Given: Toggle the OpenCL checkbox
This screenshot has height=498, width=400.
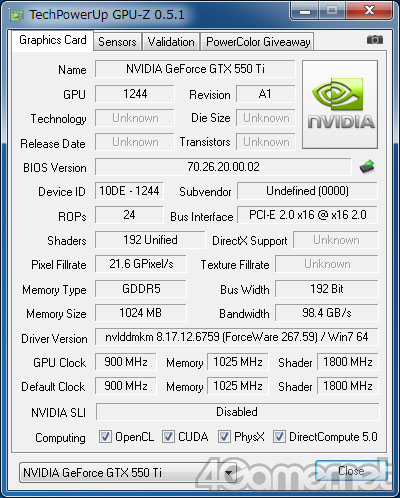Looking at the screenshot, I should click(x=105, y=436).
